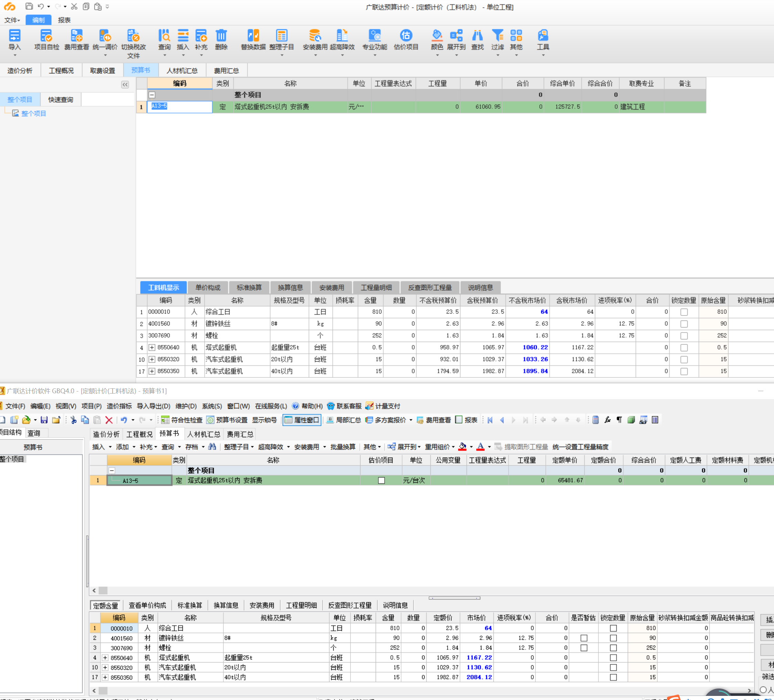Tick 锁定数量 checkbox for 塔式起重机 in top window
The height and width of the screenshot is (700, 774).
click(x=684, y=348)
